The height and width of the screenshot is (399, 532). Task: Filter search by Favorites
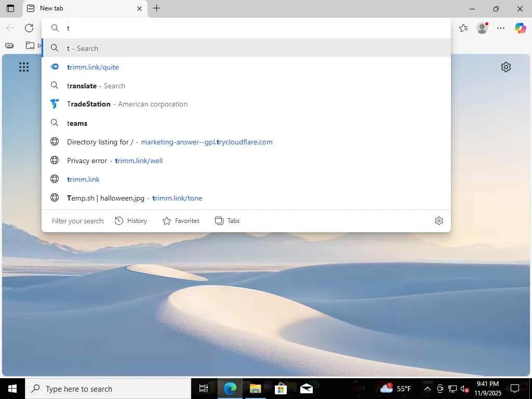(181, 221)
